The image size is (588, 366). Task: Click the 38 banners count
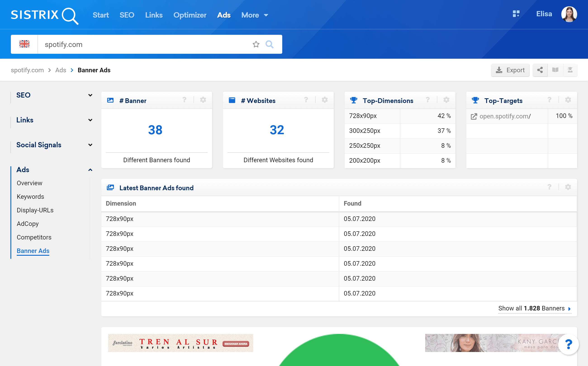pos(155,130)
